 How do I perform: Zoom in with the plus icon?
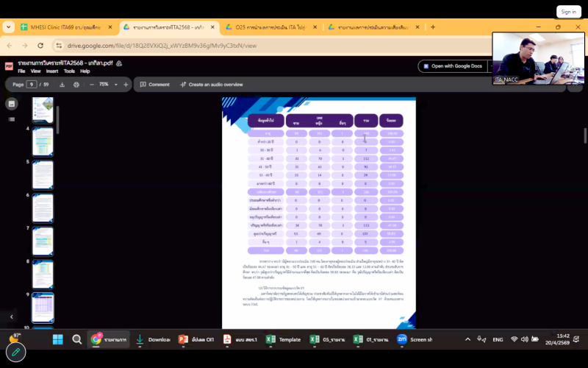pos(126,85)
